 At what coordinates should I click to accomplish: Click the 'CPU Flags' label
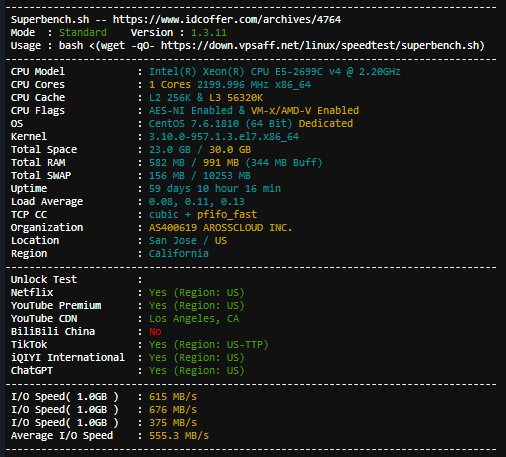point(38,111)
